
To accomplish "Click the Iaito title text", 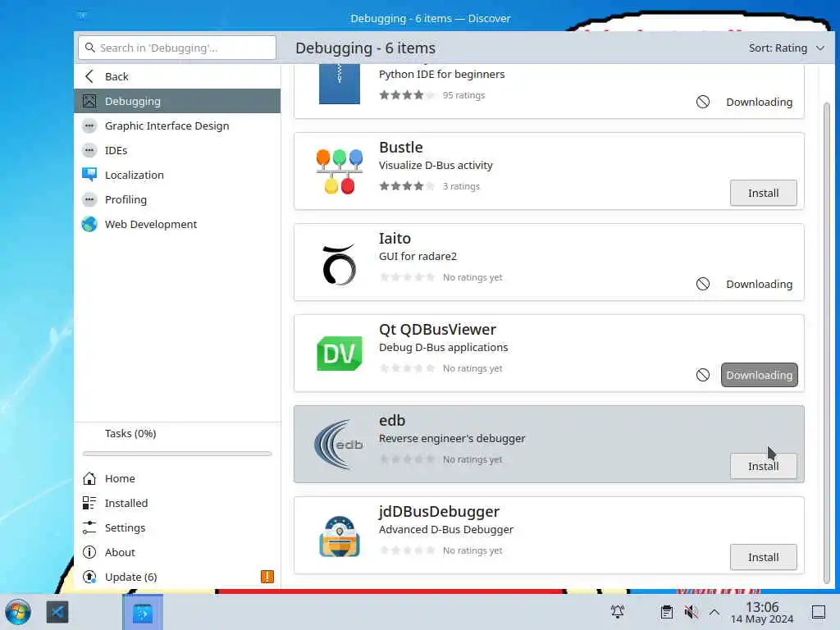I will (395, 239).
